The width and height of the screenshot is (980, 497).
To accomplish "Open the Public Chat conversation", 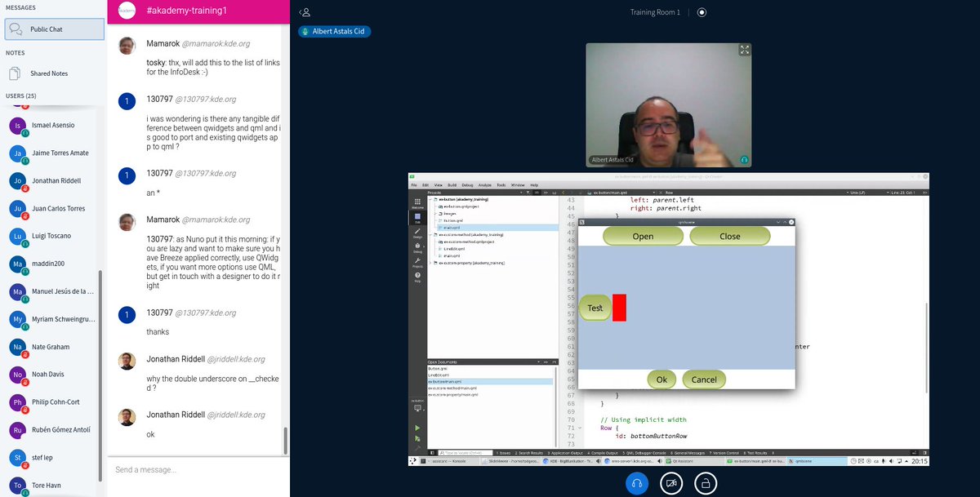I will 54,29.
